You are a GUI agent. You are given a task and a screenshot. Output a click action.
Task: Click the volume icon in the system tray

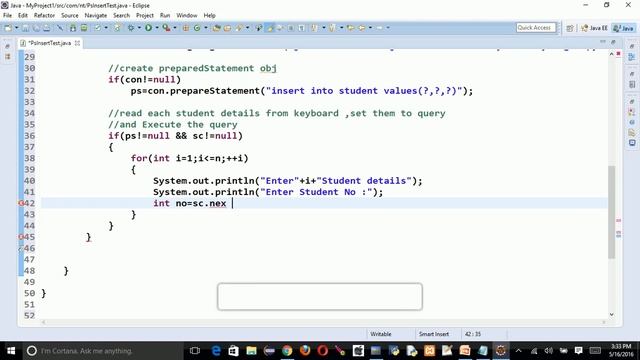[x=549, y=351]
